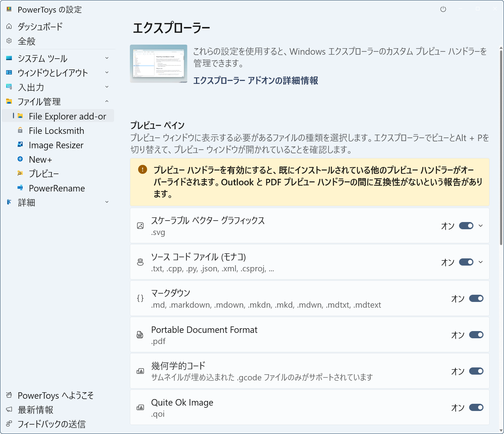Click the プレビュー ペイン section heading
The width and height of the screenshot is (504, 434).
click(x=157, y=125)
